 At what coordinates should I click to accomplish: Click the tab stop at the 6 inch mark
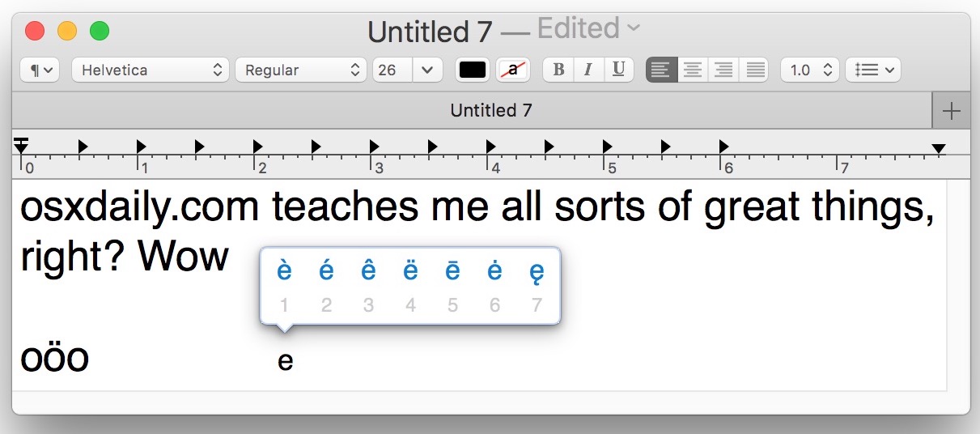pos(723,147)
